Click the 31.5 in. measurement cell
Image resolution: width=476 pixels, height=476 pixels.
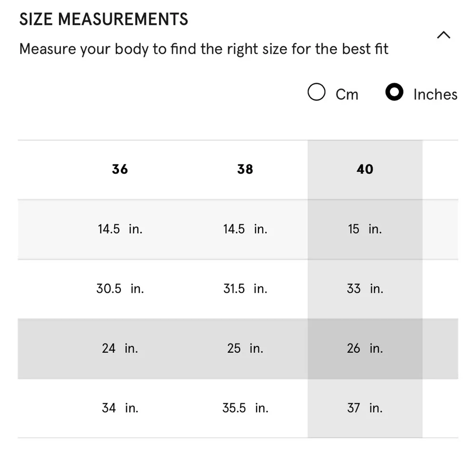tap(245, 288)
